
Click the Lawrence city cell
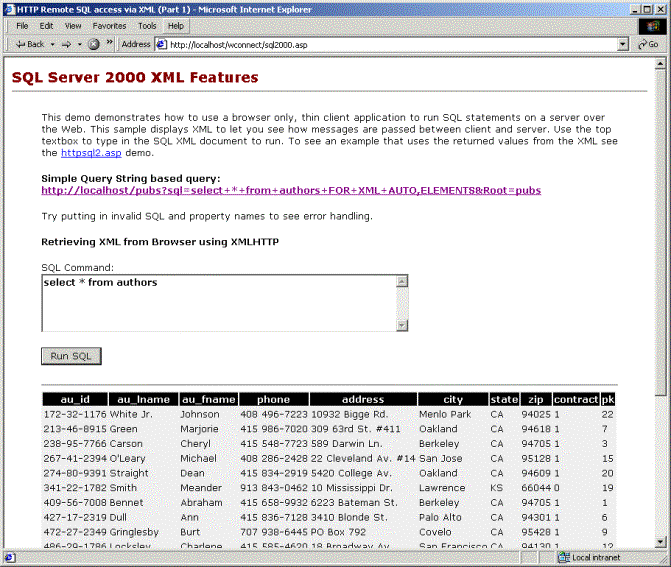point(442,488)
